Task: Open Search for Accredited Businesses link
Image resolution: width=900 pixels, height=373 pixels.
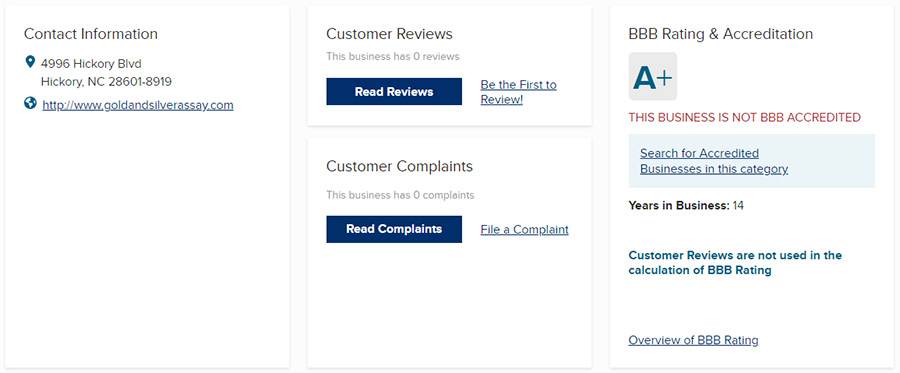Action: 713,161
